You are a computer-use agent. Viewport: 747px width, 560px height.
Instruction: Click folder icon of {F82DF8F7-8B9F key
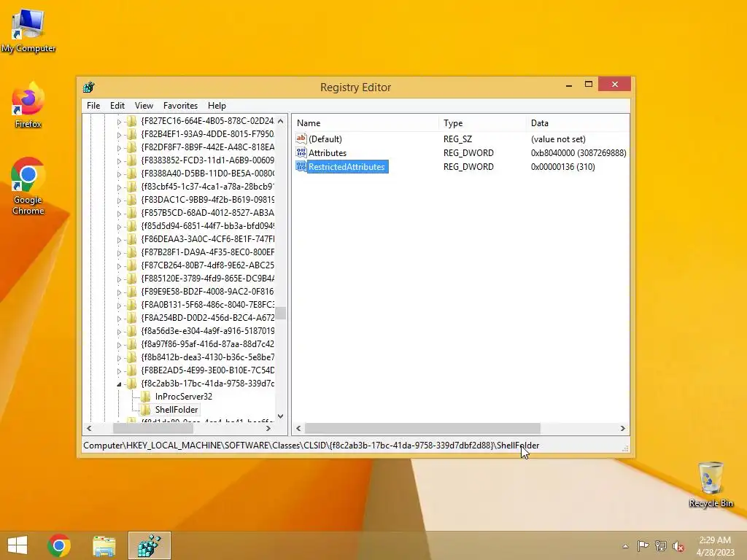[x=131, y=147]
